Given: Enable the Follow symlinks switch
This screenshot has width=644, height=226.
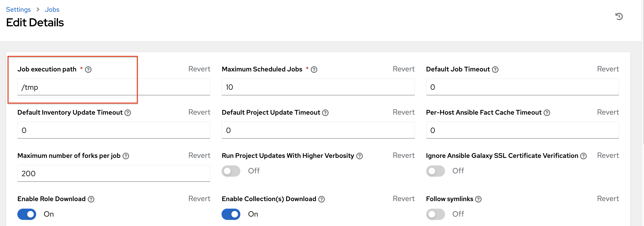Looking at the screenshot, I should tap(435, 214).
